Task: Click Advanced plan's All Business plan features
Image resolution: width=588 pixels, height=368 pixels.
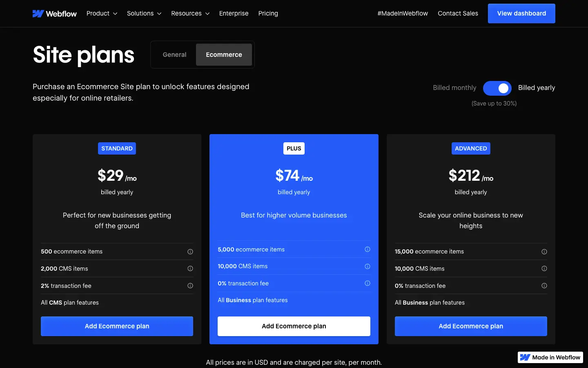Action: click(x=430, y=303)
